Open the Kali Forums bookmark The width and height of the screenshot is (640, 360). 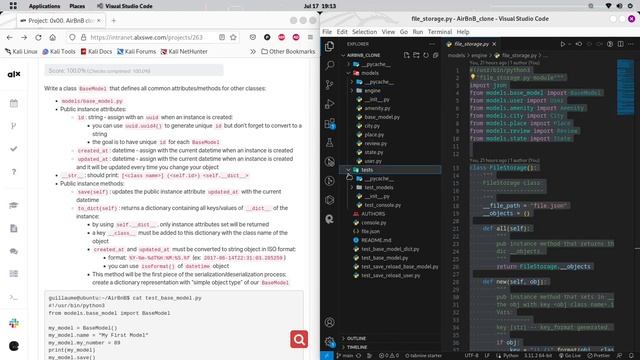136,51
